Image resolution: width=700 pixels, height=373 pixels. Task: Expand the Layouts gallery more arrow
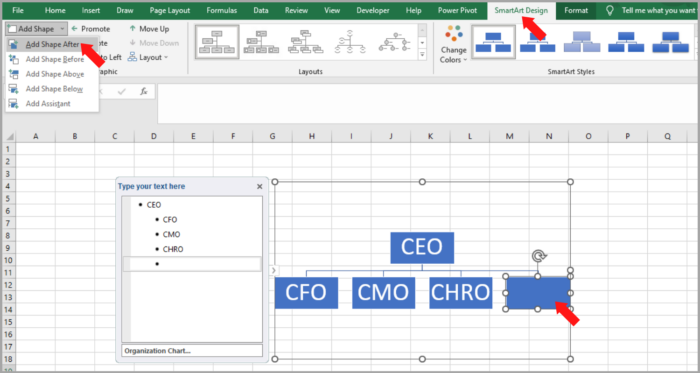[422, 55]
